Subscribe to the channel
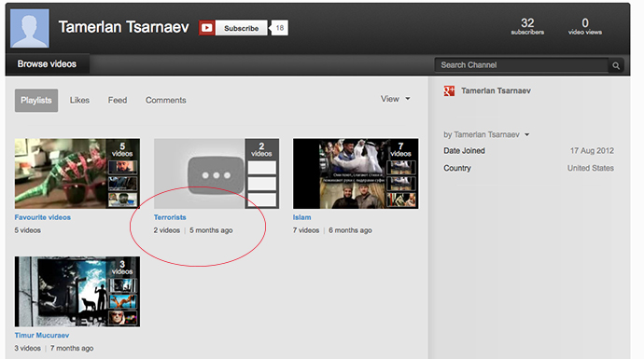The image size is (644, 359). coord(241,28)
